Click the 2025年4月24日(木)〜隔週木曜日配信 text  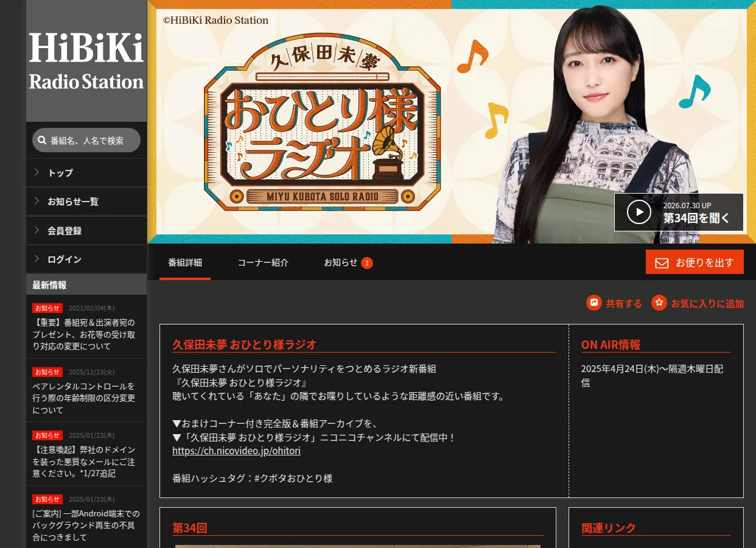(x=652, y=376)
